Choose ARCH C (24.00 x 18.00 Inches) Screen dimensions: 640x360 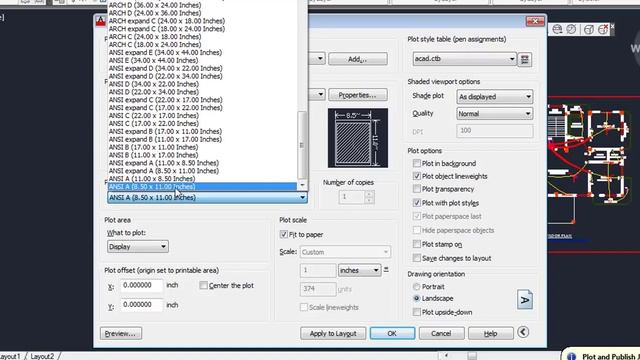coord(155,36)
